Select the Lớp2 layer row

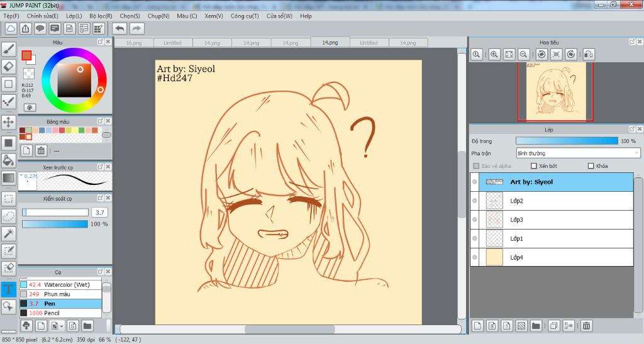point(552,201)
